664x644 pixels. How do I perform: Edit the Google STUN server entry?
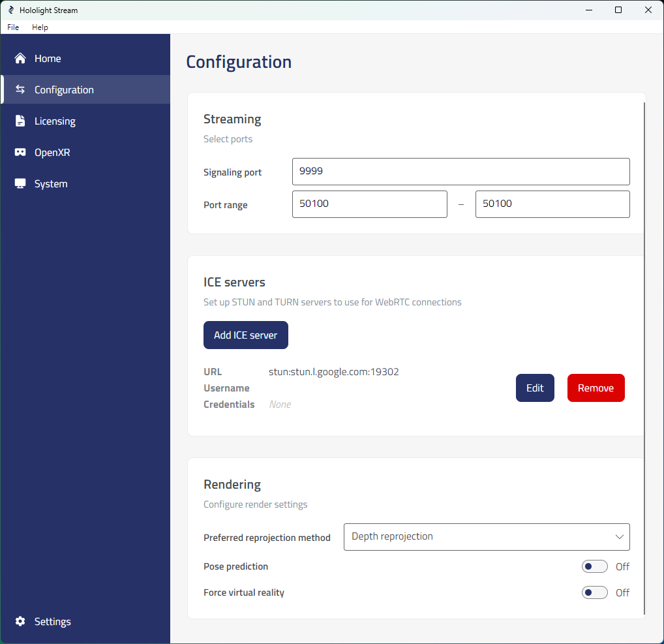535,388
